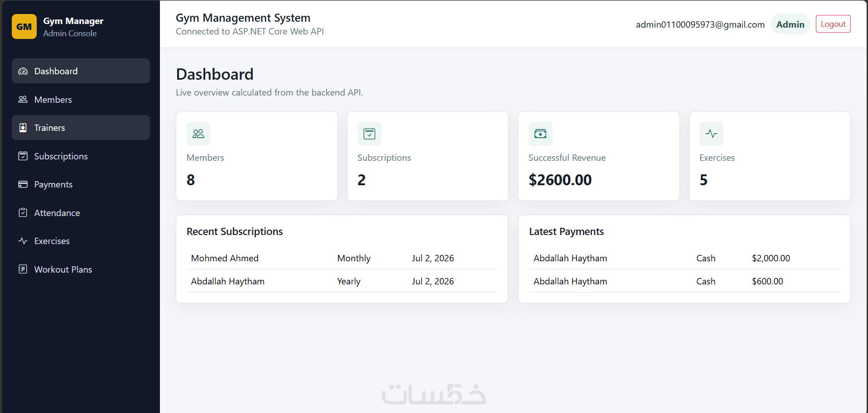868x413 pixels.
Task: Click the Members people icon in sidebar
Action: click(23, 99)
